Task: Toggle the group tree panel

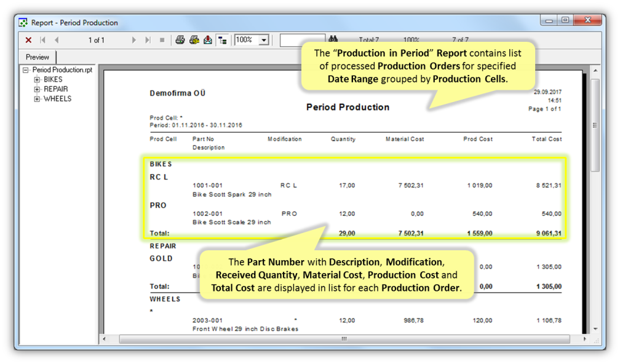Action: [x=223, y=40]
